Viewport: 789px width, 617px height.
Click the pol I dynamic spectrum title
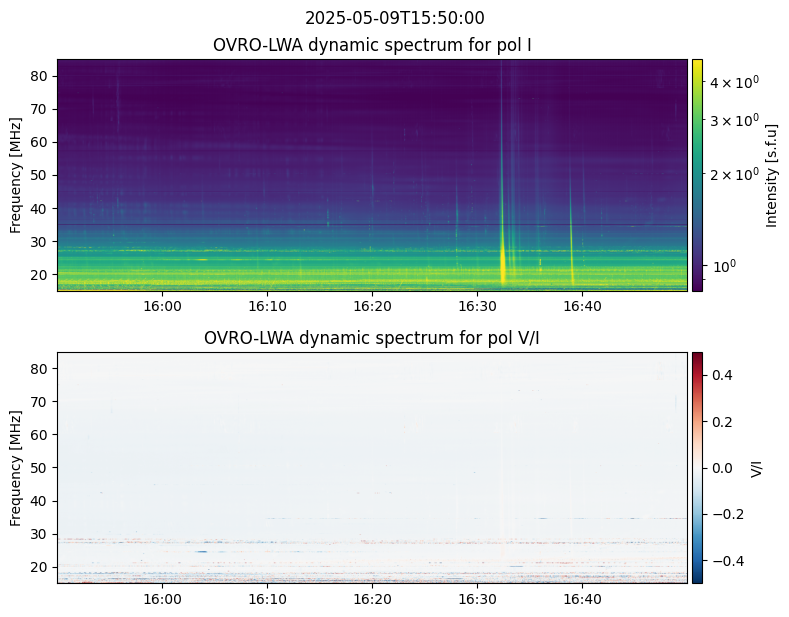[373, 45]
